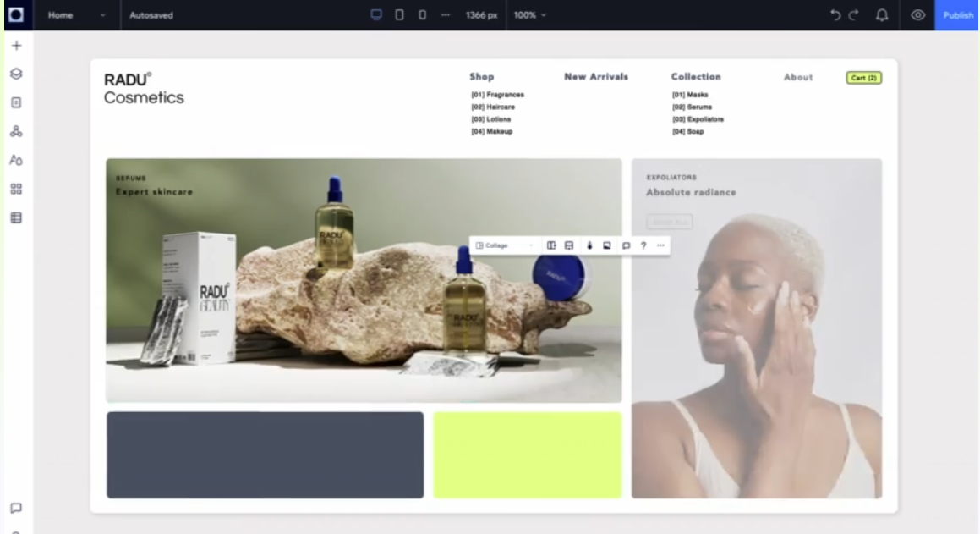The image size is (980, 534).
Task: Switch to mobile breakpoint view
Action: pyautogui.click(x=421, y=14)
